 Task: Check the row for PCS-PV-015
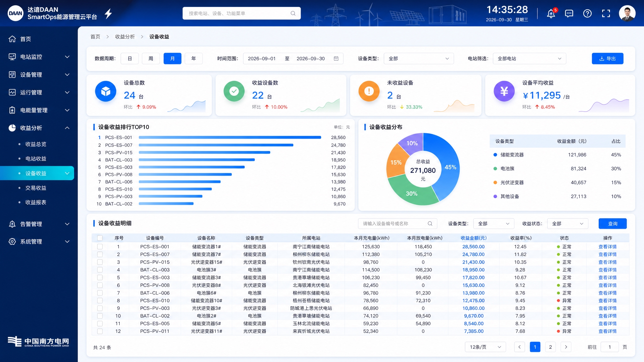[x=100, y=262]
